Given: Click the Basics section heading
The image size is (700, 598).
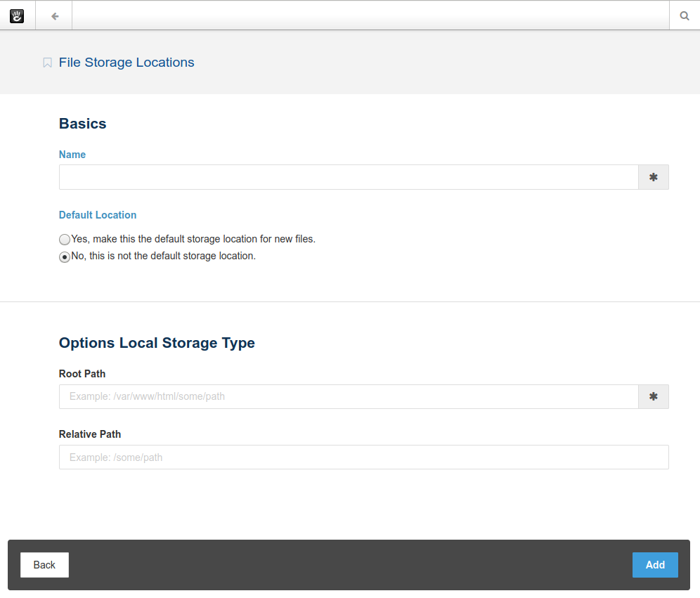Looking at the screenshot, I should point(82,124).
